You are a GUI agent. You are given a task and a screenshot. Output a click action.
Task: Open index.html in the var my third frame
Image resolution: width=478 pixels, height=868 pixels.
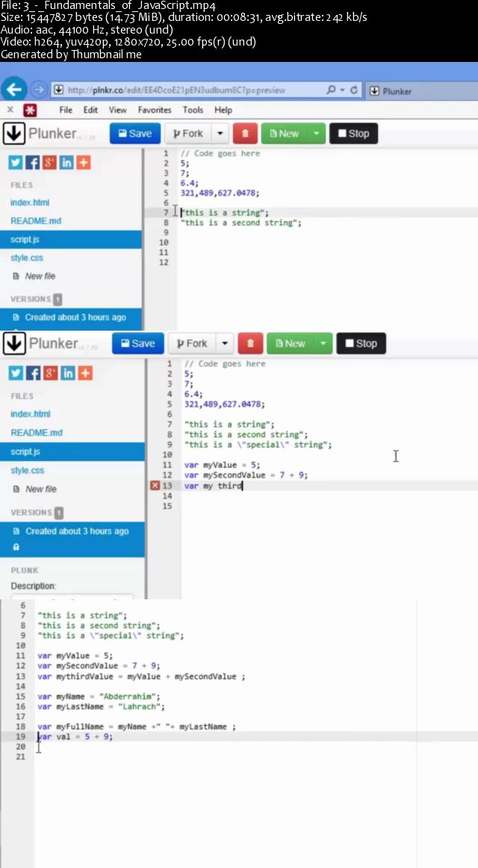tap(31, 414)
